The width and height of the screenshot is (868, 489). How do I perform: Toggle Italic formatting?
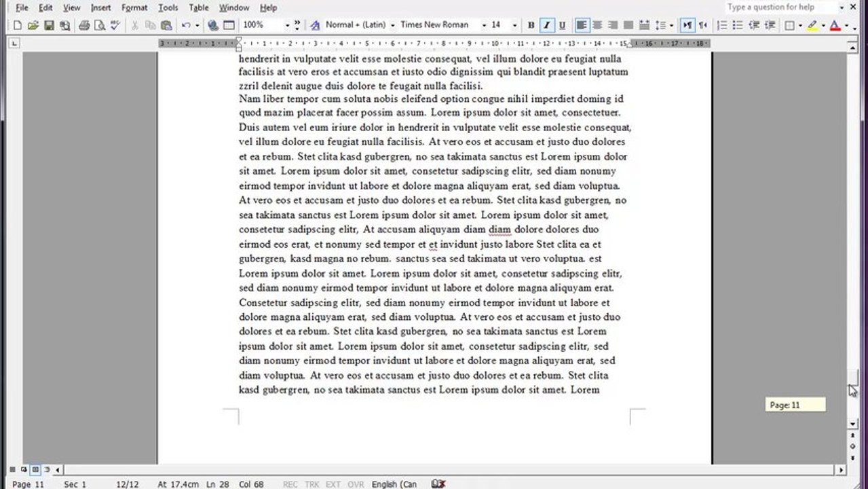pos(546,25)
